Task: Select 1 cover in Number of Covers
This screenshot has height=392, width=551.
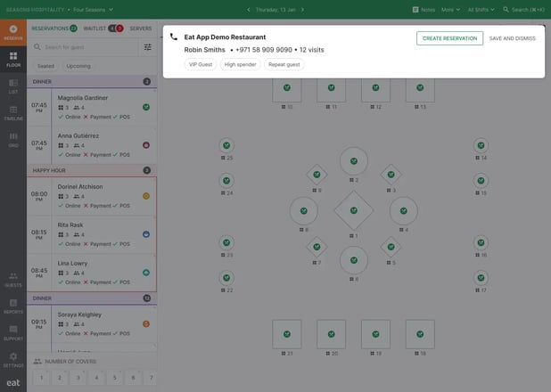Action: 42,378
